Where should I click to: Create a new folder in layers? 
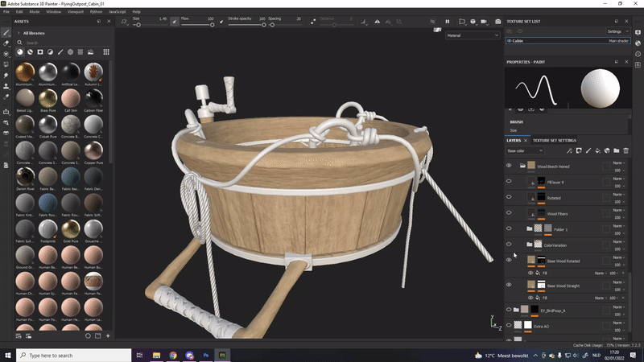click(617, 150)
